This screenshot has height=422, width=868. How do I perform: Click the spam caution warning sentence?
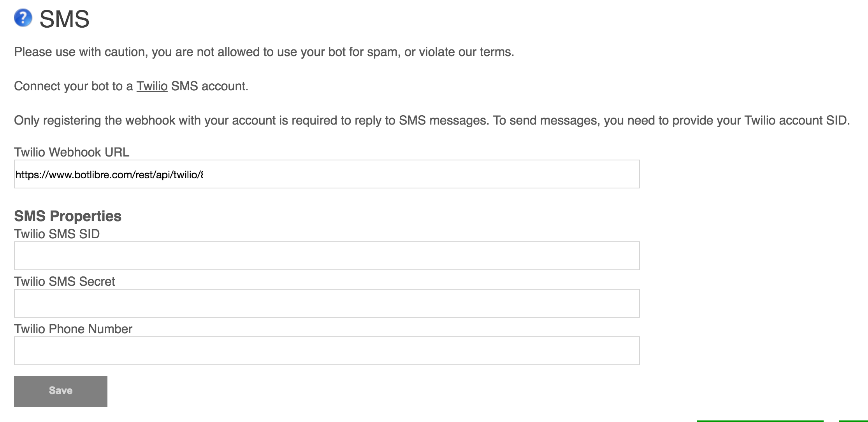(264, 52)
